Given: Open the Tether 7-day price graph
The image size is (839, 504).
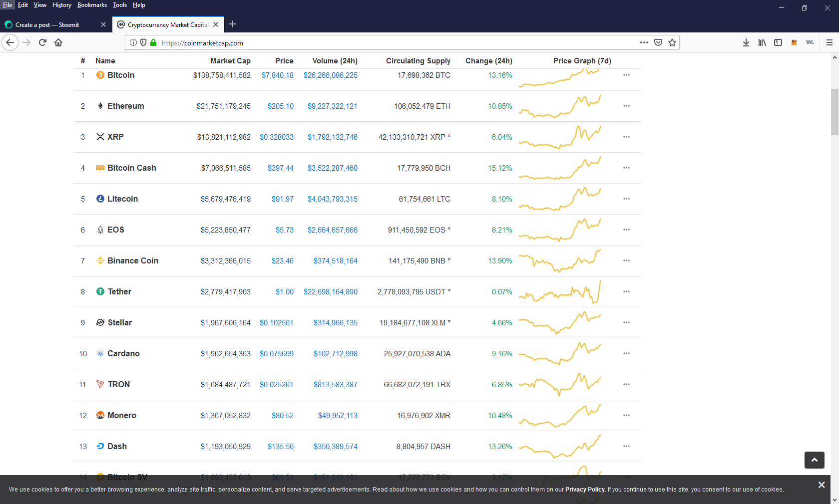Looking at the screenshot, I should [560, 292].
